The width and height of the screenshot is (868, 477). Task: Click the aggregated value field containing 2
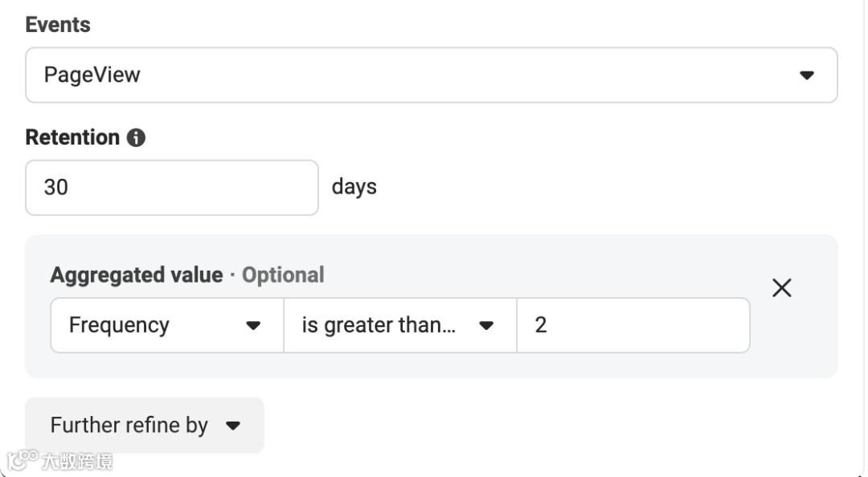[x=633, y=325]
